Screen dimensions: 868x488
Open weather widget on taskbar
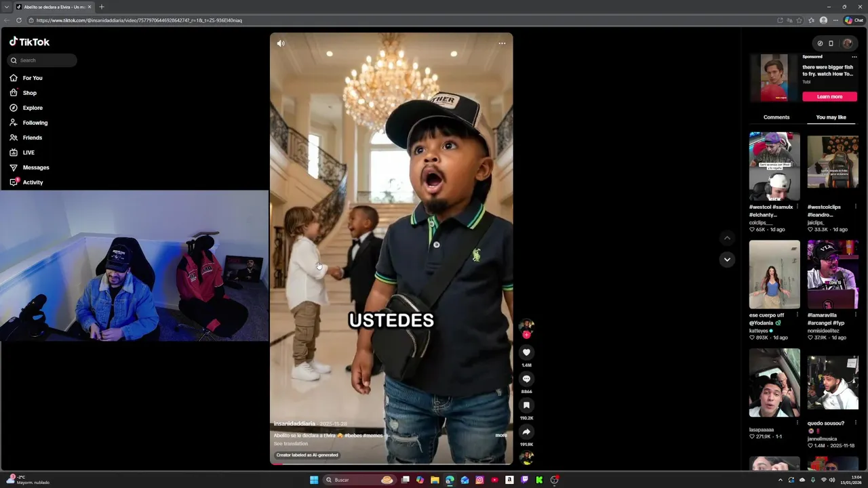28,480
